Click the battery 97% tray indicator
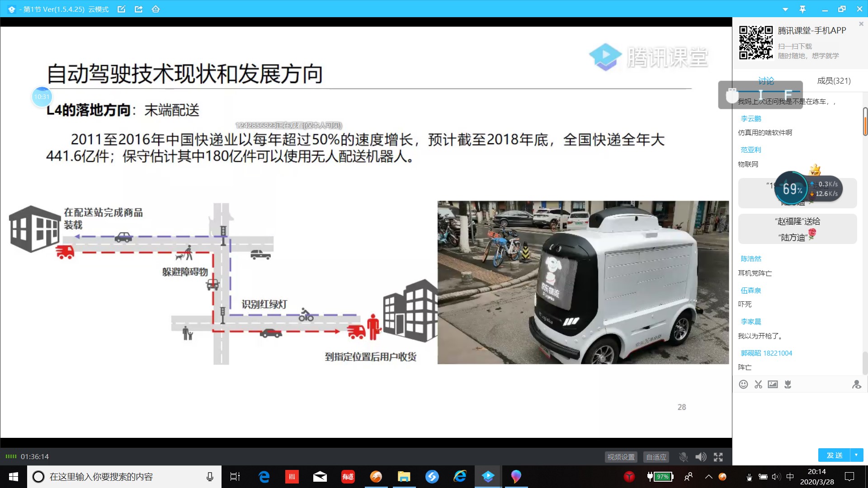Screen dimensions: 868x488 point(662,476)
